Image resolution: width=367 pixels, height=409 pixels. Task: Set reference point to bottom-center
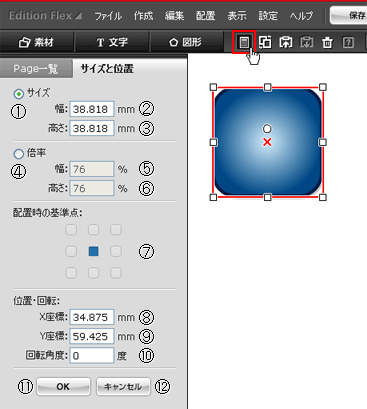93,273
